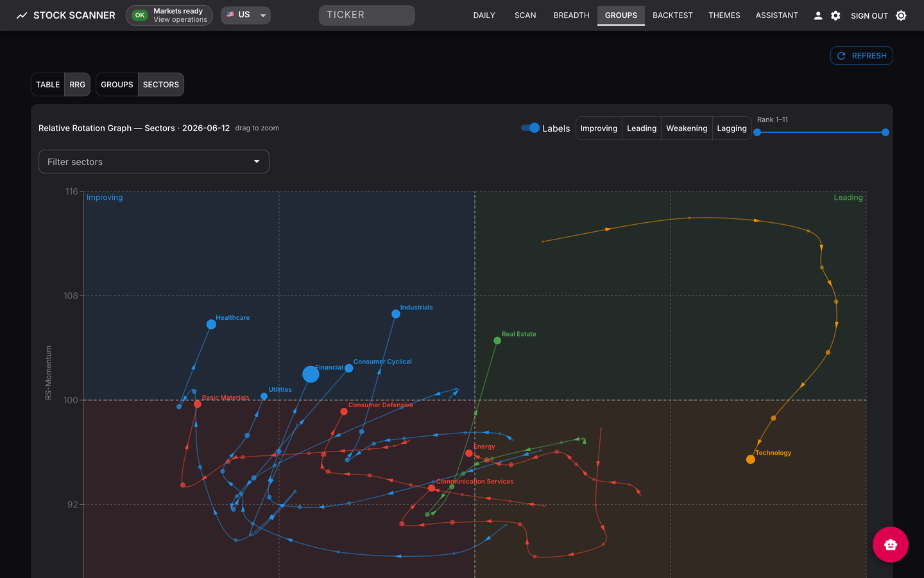Click the Utilities sector data point

click(264, 396)
